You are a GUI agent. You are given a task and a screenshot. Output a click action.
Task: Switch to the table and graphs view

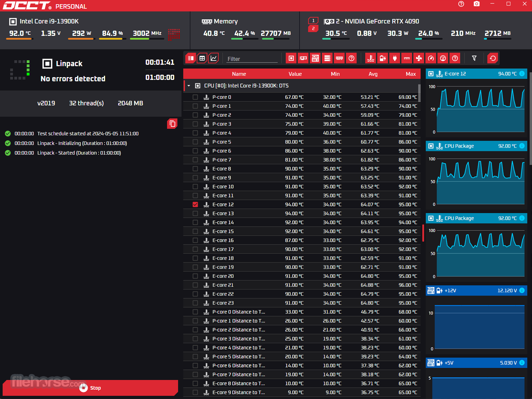tap(191, 58)
